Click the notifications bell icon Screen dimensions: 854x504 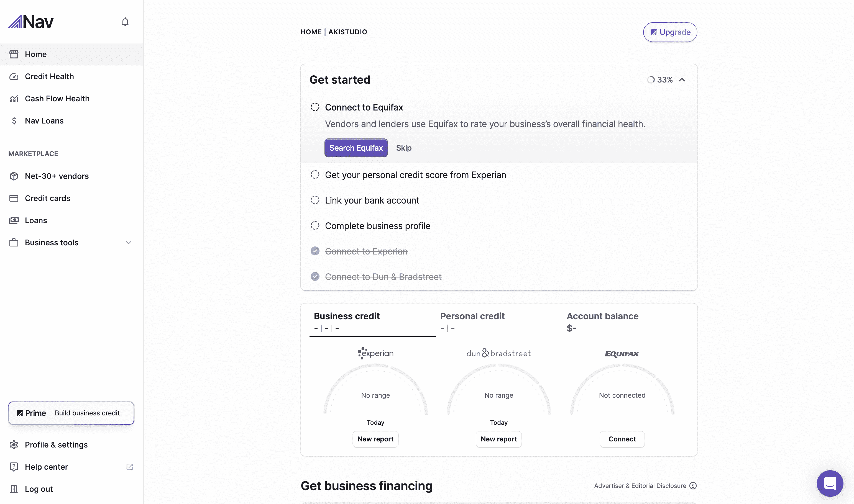point(125,22)
